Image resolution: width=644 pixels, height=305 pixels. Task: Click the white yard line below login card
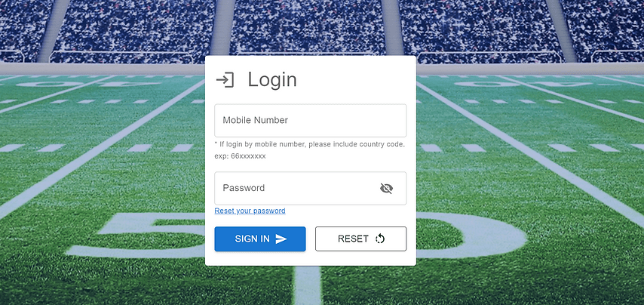point(308,285)
